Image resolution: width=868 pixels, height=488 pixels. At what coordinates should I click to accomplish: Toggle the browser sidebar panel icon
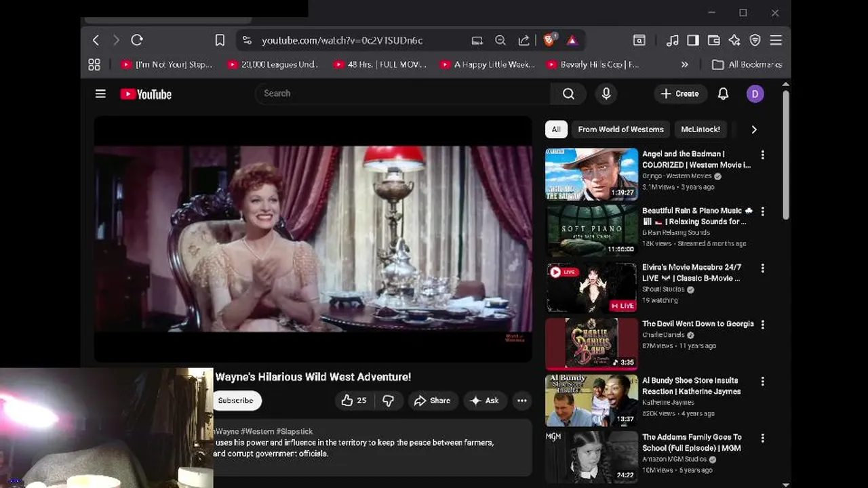[x=693, y=41]
